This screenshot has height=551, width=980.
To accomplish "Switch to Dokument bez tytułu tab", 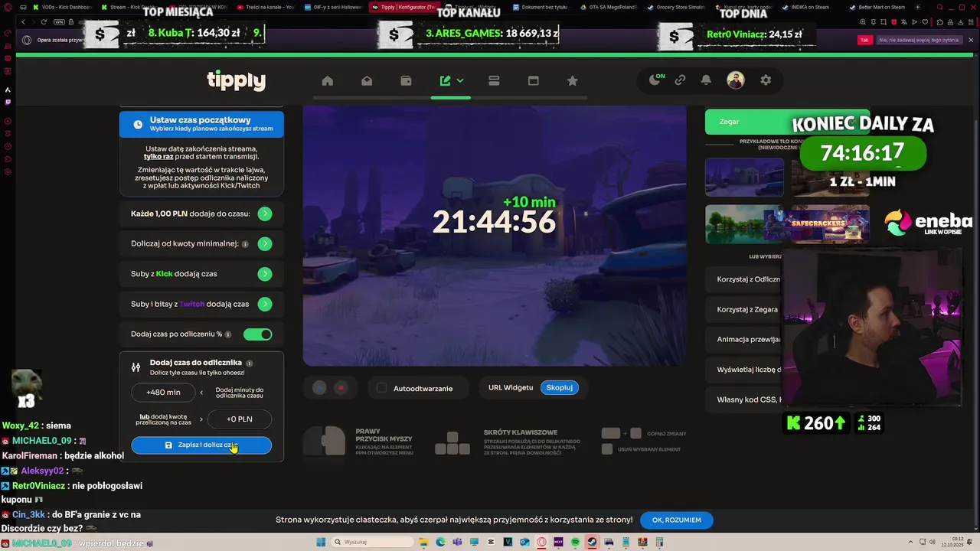I will (541, 7).
